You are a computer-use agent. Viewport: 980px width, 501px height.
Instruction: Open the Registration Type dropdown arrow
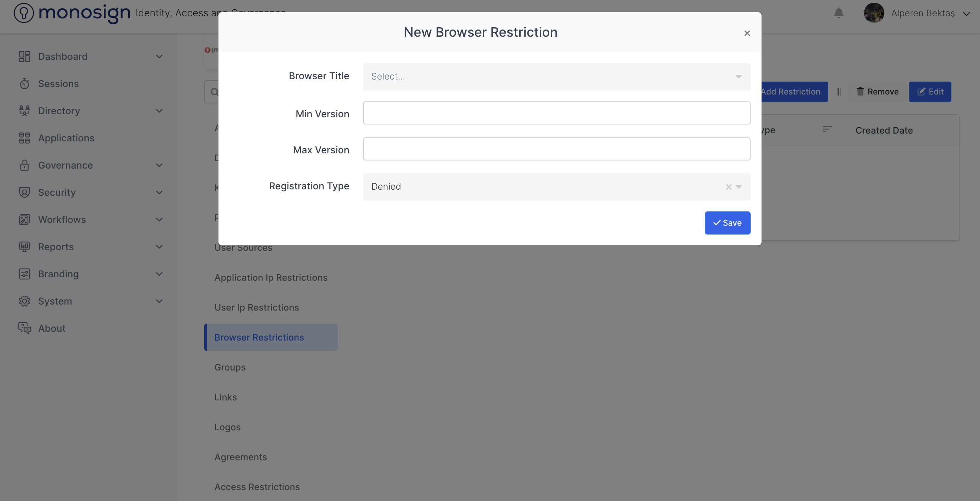pos(739,187)
